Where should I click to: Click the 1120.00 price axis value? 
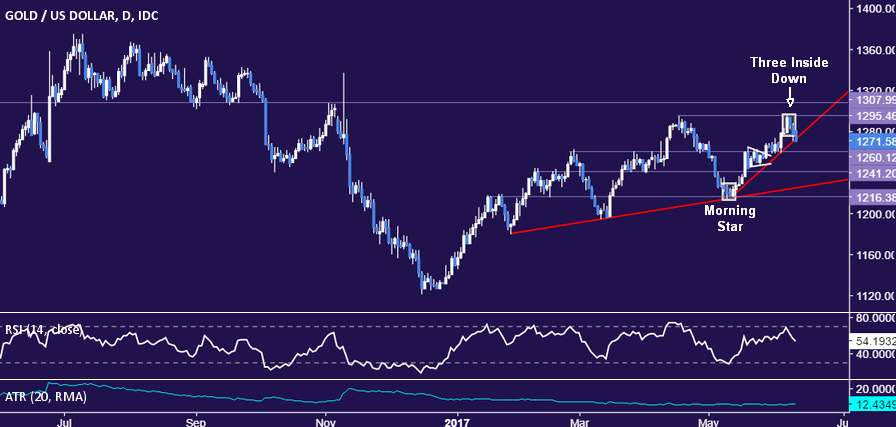tap(874, 296)
